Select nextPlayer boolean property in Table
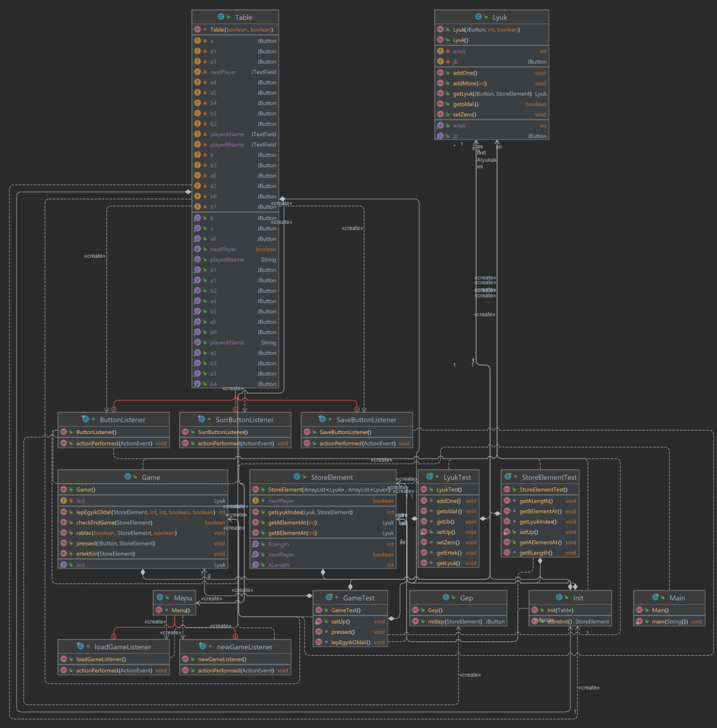The width and height of the screenshot is (717, 728). pos(236,249)
